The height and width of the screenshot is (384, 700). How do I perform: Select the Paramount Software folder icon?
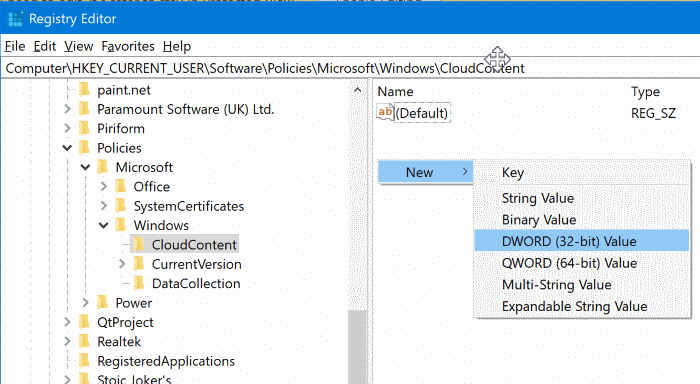(x=84, y=109)
